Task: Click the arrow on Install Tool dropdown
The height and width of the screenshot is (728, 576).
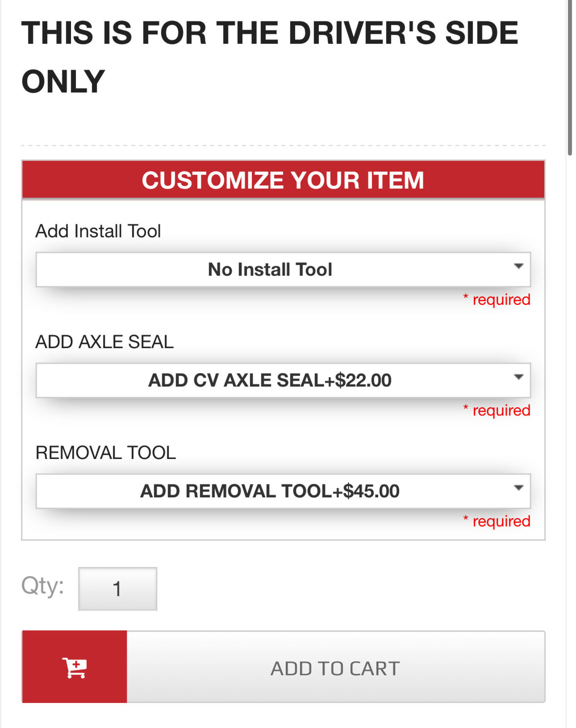Action: point(519,266)
